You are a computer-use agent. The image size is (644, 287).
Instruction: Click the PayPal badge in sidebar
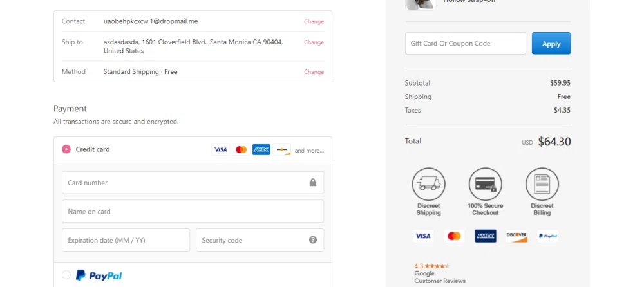(547, 236)
